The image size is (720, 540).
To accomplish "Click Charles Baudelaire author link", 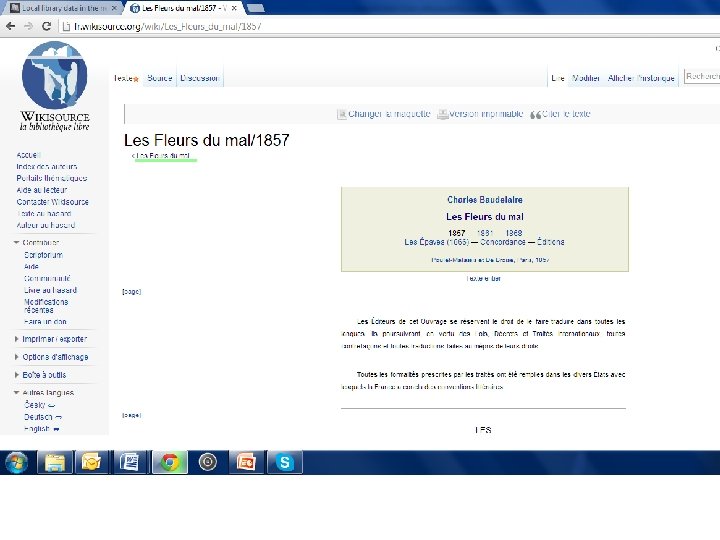I will 485,200.
